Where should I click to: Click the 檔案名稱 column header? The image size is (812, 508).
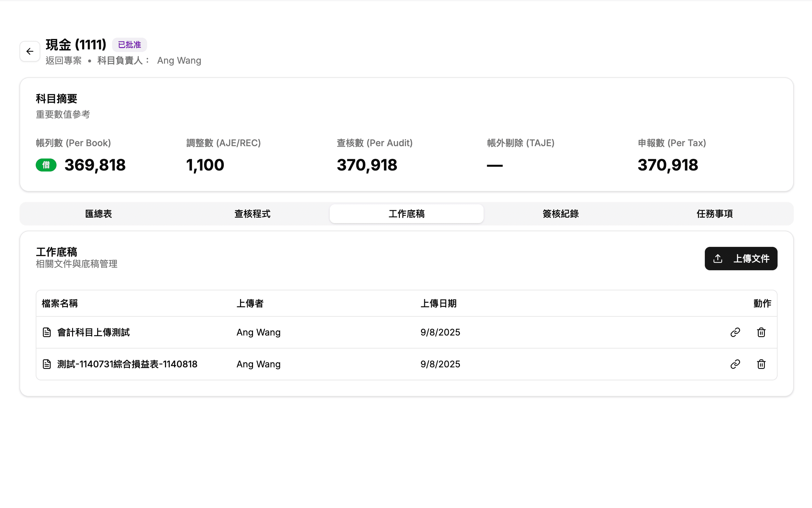click(x=59, y=303)
